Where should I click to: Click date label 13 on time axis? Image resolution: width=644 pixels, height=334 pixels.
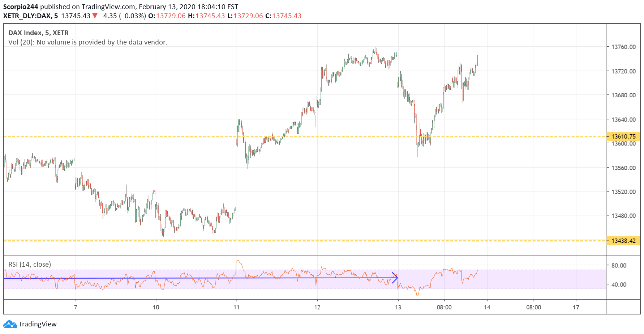point(398,308)
